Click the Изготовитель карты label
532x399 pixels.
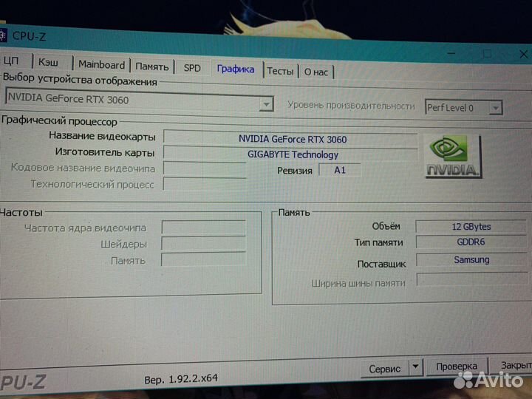coord(105,152)
